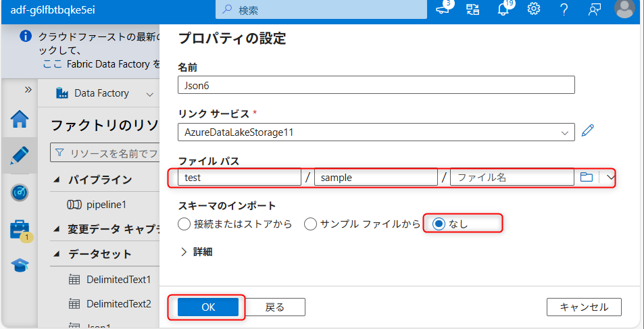Click the directory field containing sample
This screenshot has width=644, height=329.
(x=376, y=177)
